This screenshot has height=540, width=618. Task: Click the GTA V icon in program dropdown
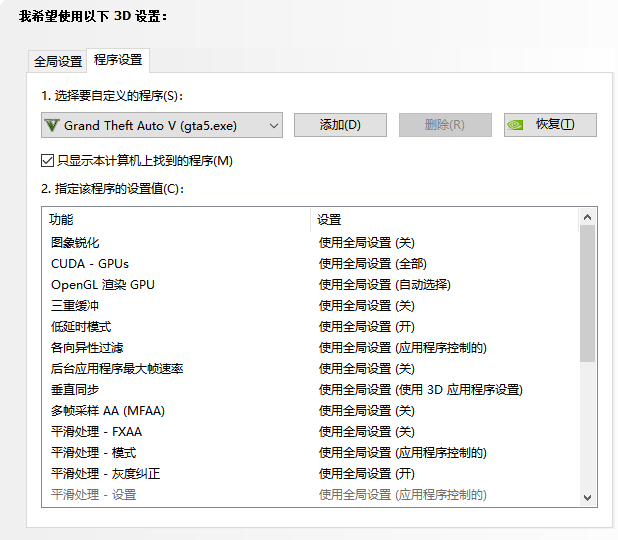point(52,125)
